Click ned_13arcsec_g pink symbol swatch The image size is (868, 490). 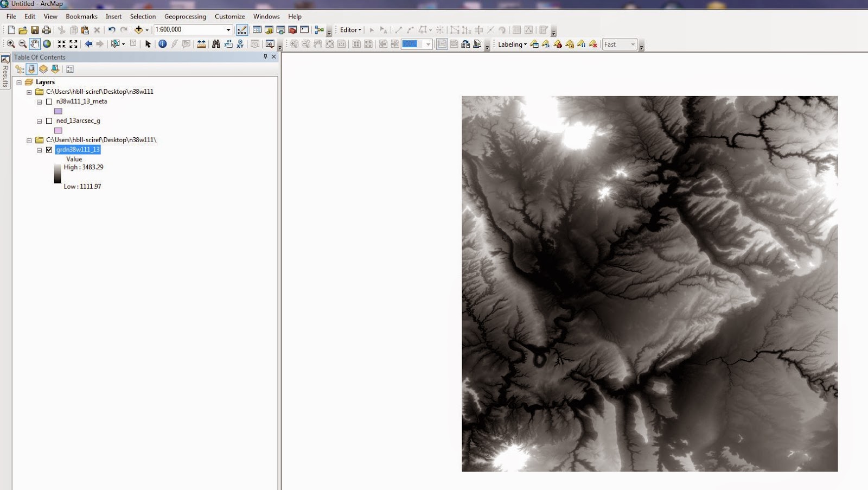click(58, 131)
